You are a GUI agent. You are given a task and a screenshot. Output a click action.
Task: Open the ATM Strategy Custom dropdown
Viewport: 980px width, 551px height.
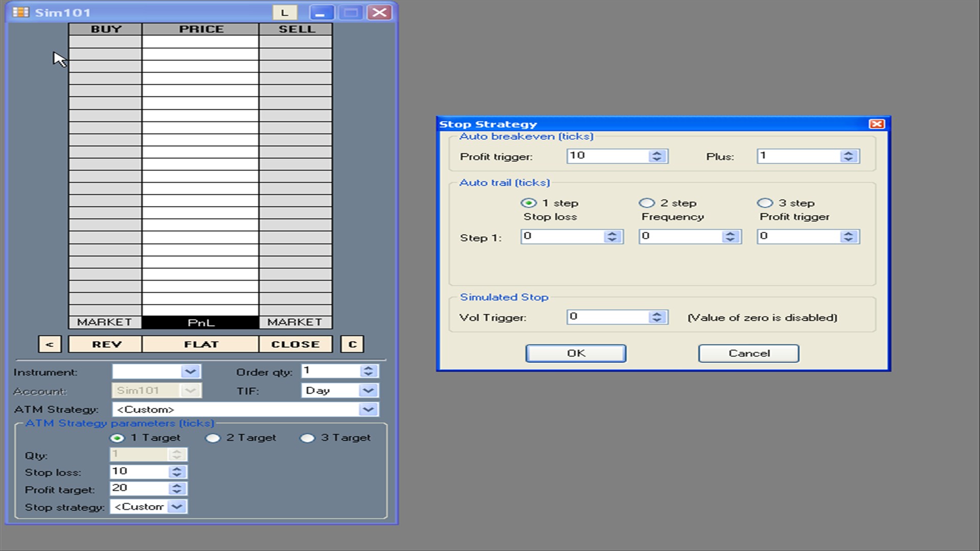click(x=367, y=409)
